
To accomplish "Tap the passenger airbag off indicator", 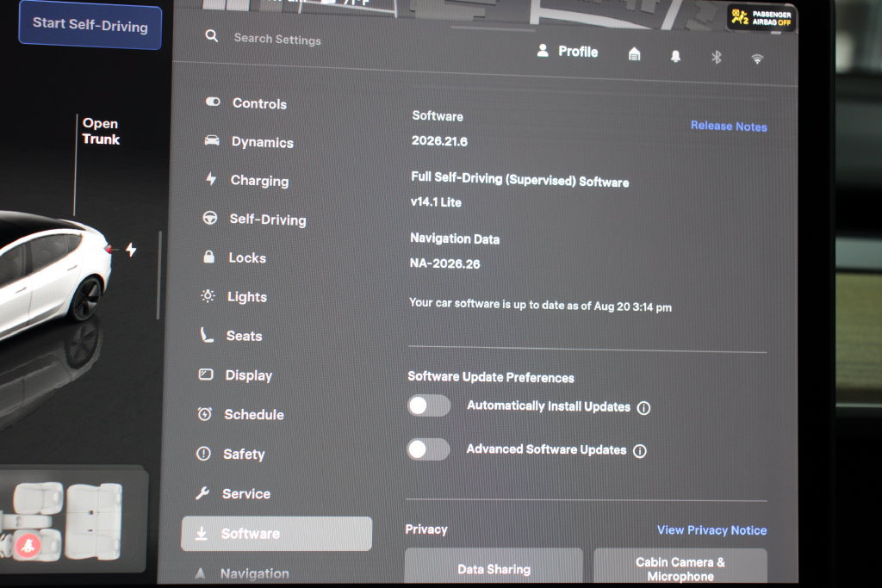I will 761,18.
